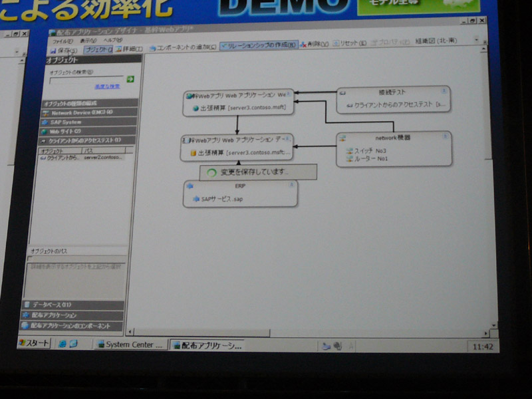Screen dimensions: 532x399
Task: Toggle the 詳細 details toolbar button
Action: pos(128,49)
